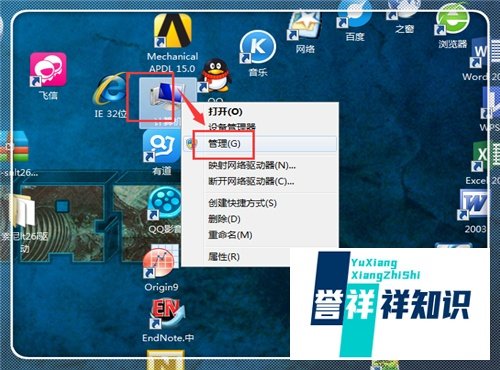
Task: Open the pink 飞信 desktop icon
Action: [x=48, y=69]
